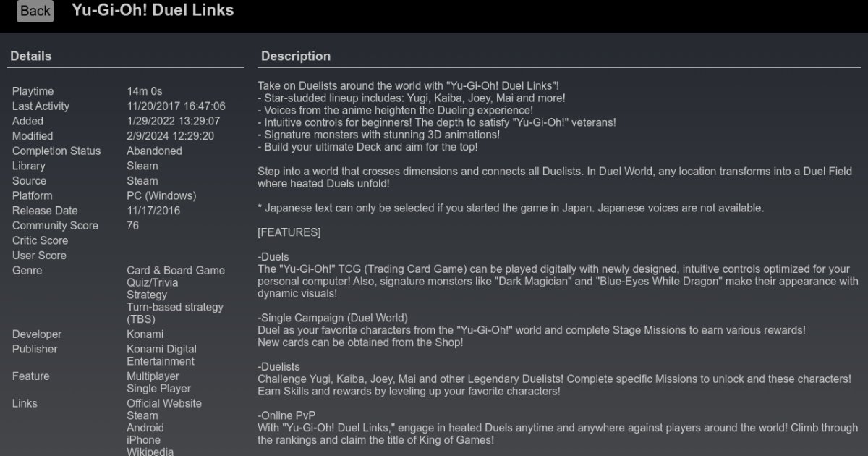
Task: Open the Official Website link
Action: [164, 403]
